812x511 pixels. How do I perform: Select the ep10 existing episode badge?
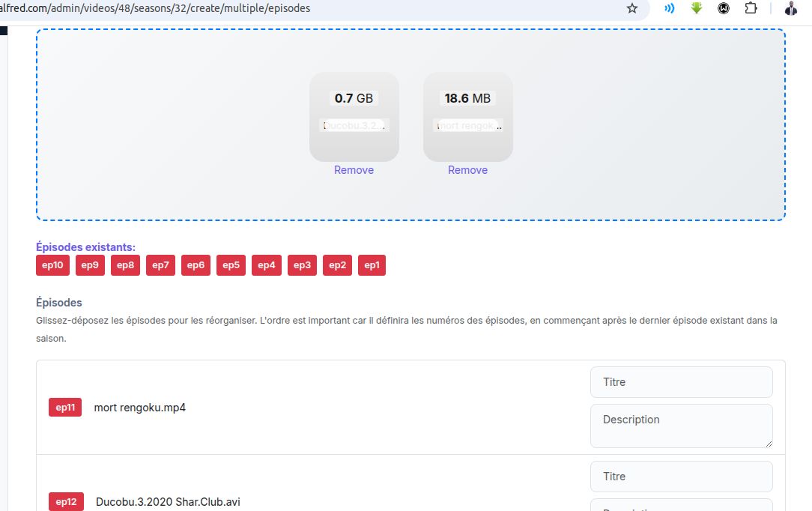[52, 265]
